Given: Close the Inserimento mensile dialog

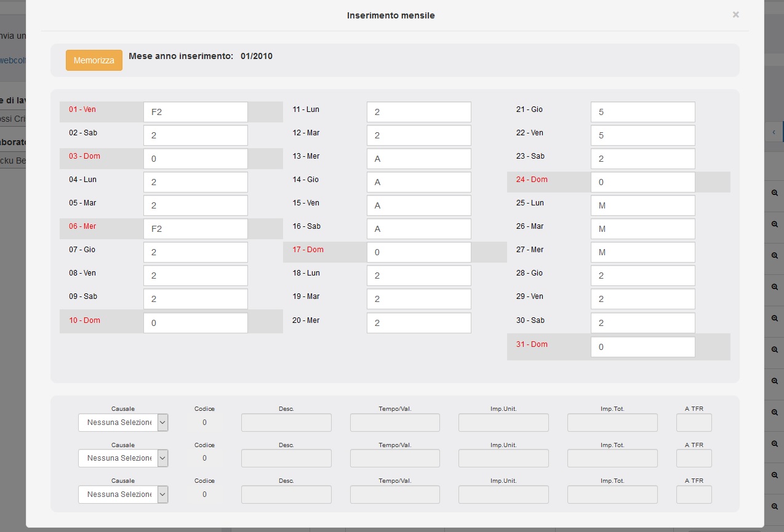Looking at the screenshot, I should pyautogui.click(x=735, y=15).
